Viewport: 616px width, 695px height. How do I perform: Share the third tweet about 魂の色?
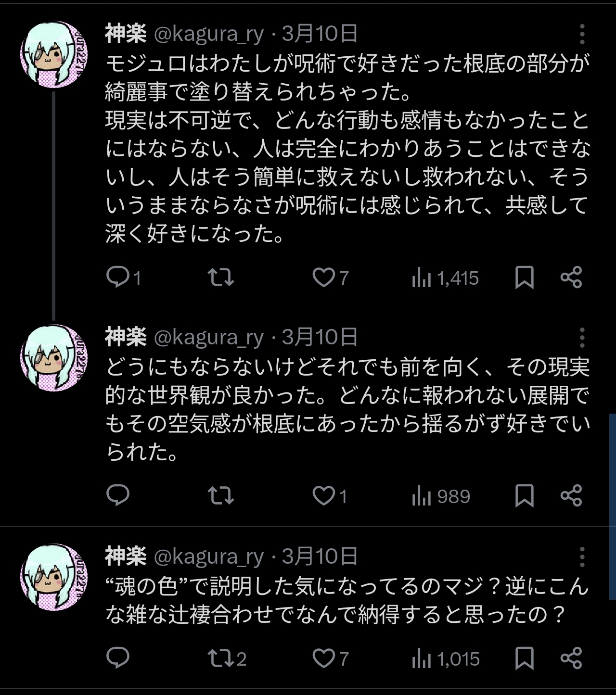(571, 658)
